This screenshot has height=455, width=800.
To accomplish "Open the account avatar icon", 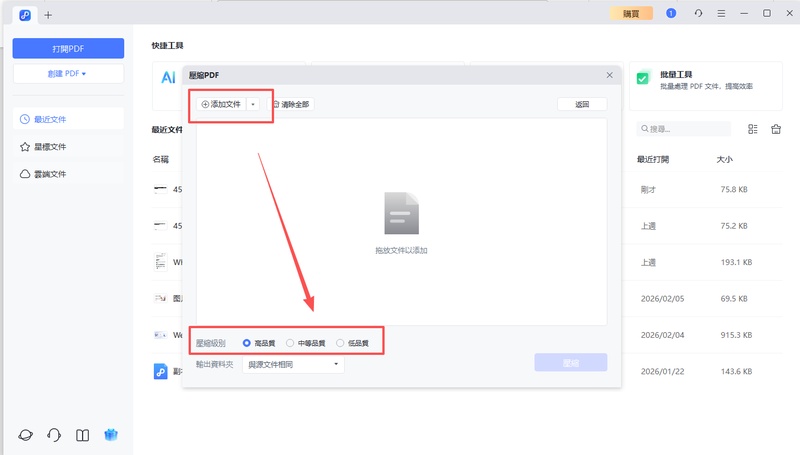I will (x=671, y=13).
